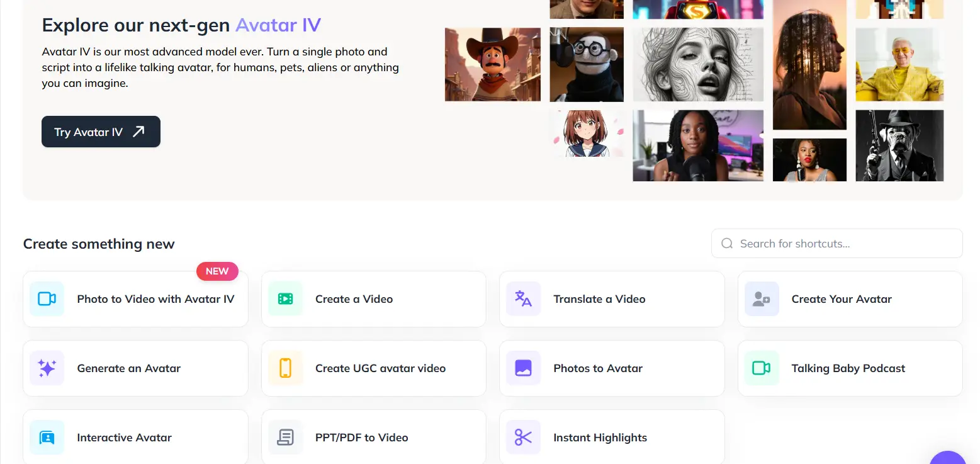Select the puppet with glasses thumbnail
The width and height of the screenshot is (980, 464).
(587, 64)
